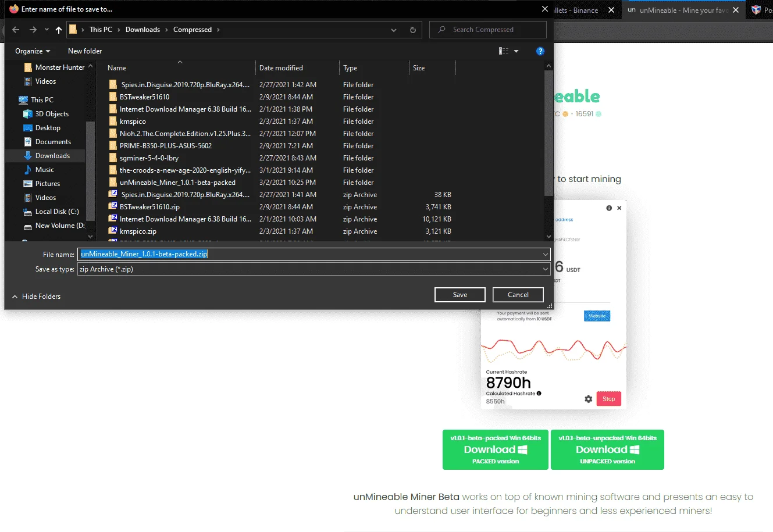Select Documents in navigation pane

47,142
